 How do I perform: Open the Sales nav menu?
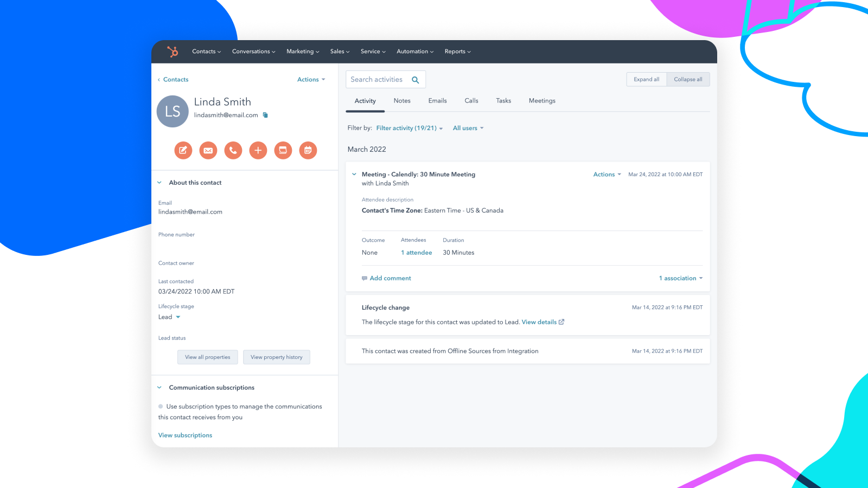tap(340, 52)
